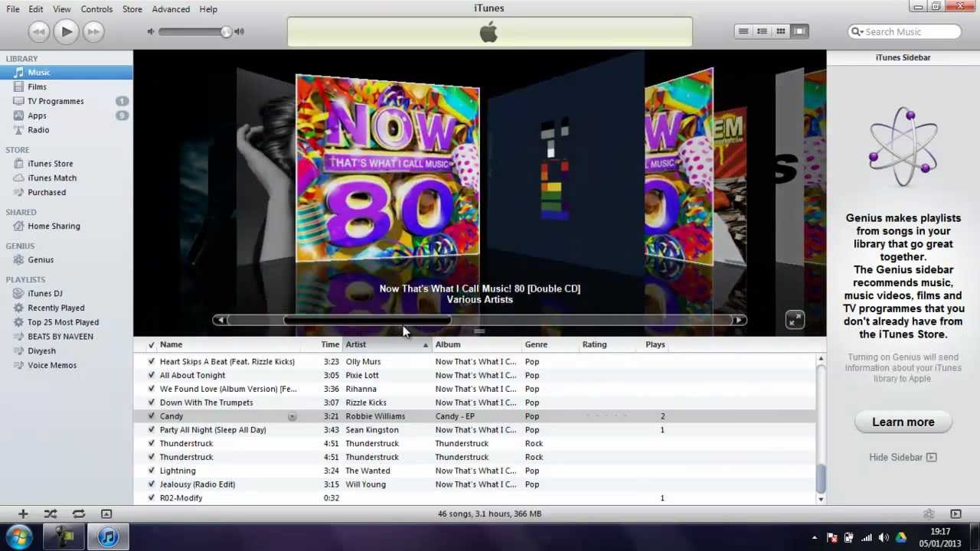Screen dimensions: 980x551
Task: Sort by Artist column header
Action: tap(387, 344)
